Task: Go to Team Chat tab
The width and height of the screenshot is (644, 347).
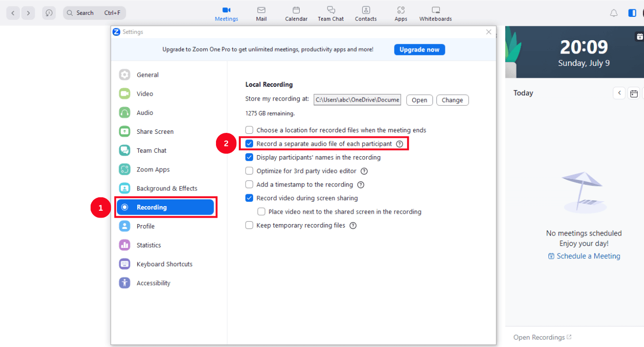Action: click(x=331, y=14)
